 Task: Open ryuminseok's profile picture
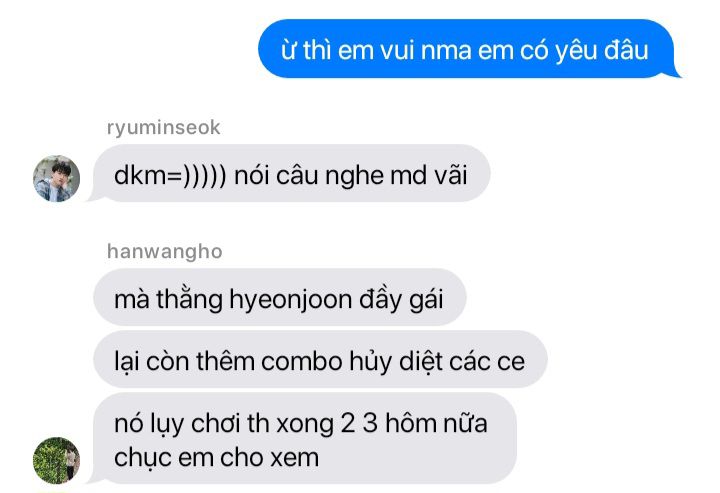pyautogui.click(x=56, y=179)
